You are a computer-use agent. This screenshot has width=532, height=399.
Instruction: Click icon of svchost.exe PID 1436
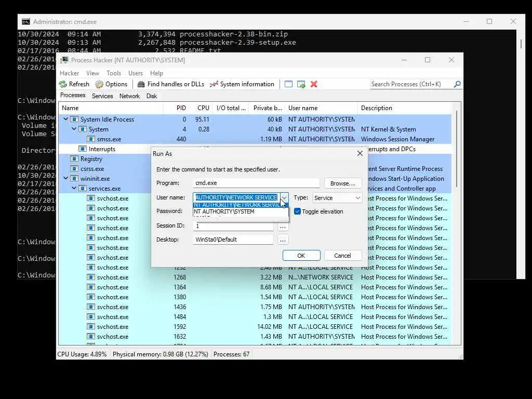(90, 307)
